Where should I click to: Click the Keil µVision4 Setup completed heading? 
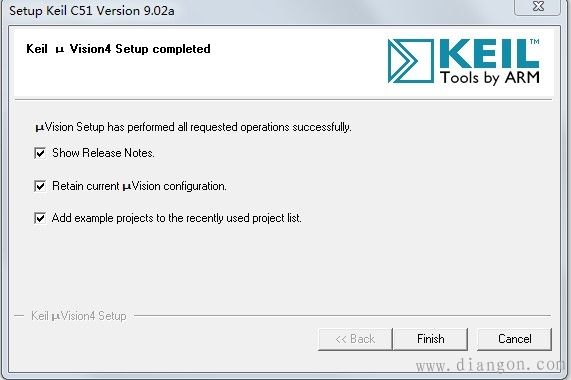[x=118, y=49]
